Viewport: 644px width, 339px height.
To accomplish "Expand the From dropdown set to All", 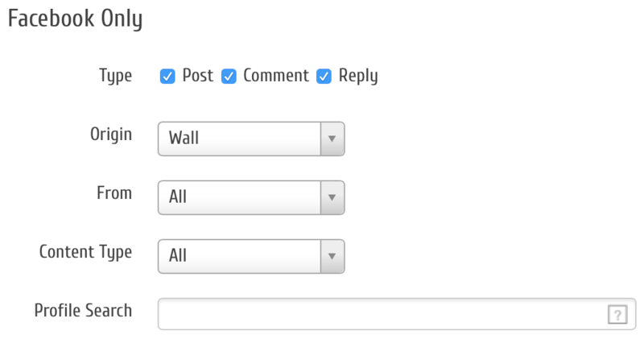I will point(241,197).
